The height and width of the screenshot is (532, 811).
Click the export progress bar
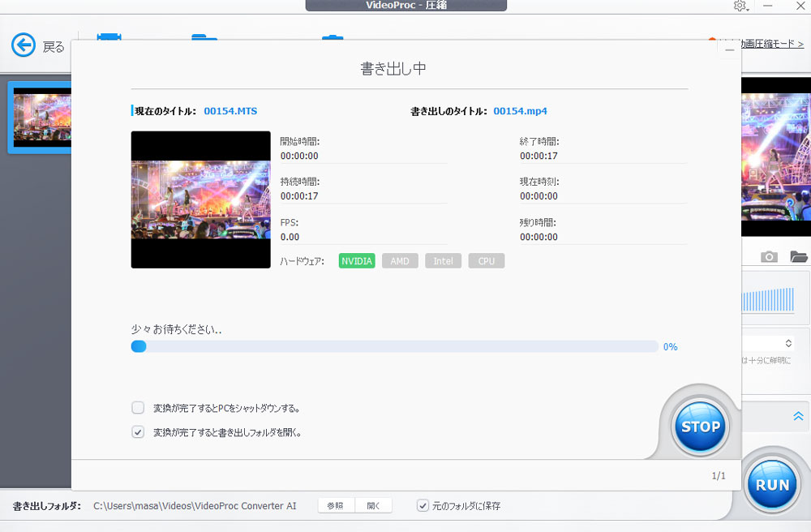click(x=394, y=346)
